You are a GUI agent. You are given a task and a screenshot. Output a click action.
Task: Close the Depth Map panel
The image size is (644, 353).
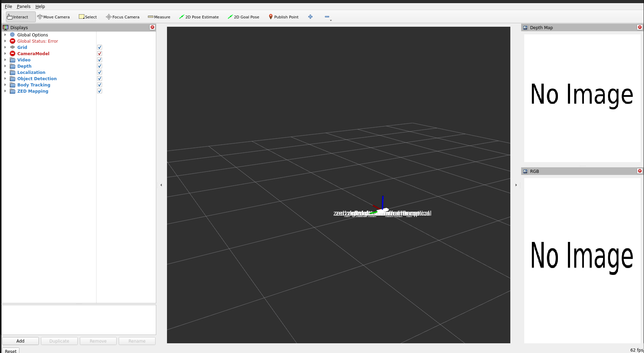(639, 27)
